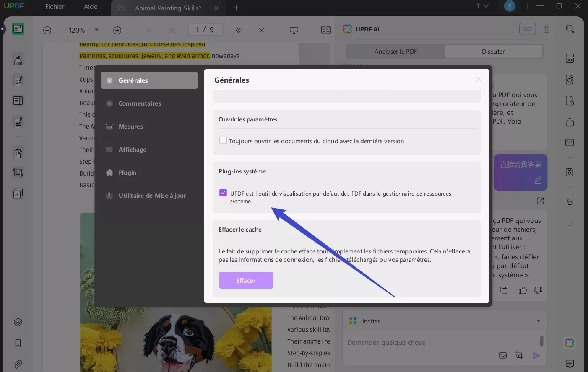The width and height of the screenshot is (588, 372).
Task: Click the edit pencil in purple chat bubble
Action: (538, 180)
